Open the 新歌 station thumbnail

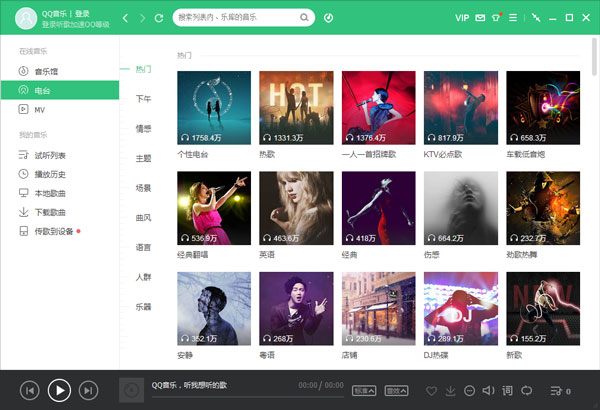click(x=543, y=309)
